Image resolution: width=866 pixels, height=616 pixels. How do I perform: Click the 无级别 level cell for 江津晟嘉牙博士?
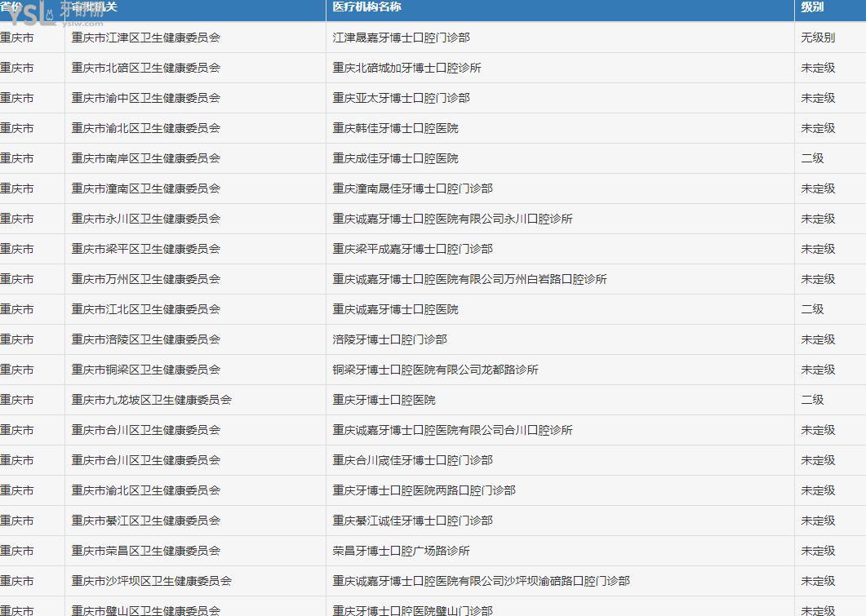coord(818,38)
